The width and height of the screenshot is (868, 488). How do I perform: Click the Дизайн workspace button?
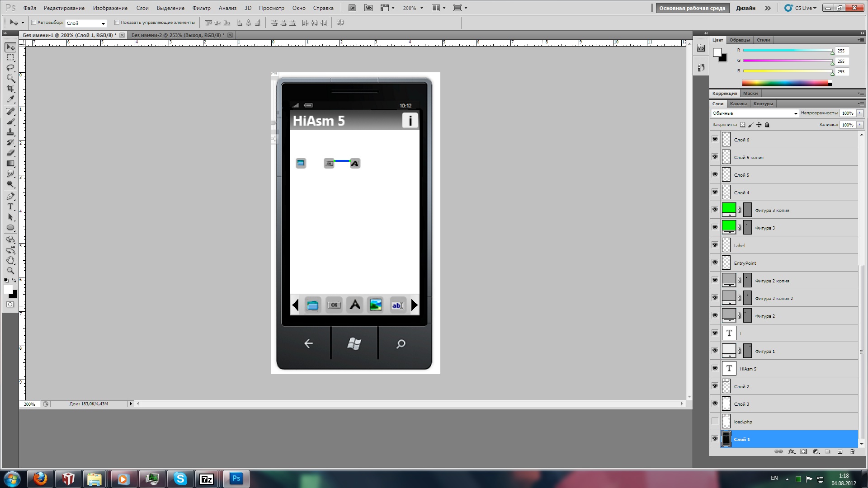(x=745, y=8)
